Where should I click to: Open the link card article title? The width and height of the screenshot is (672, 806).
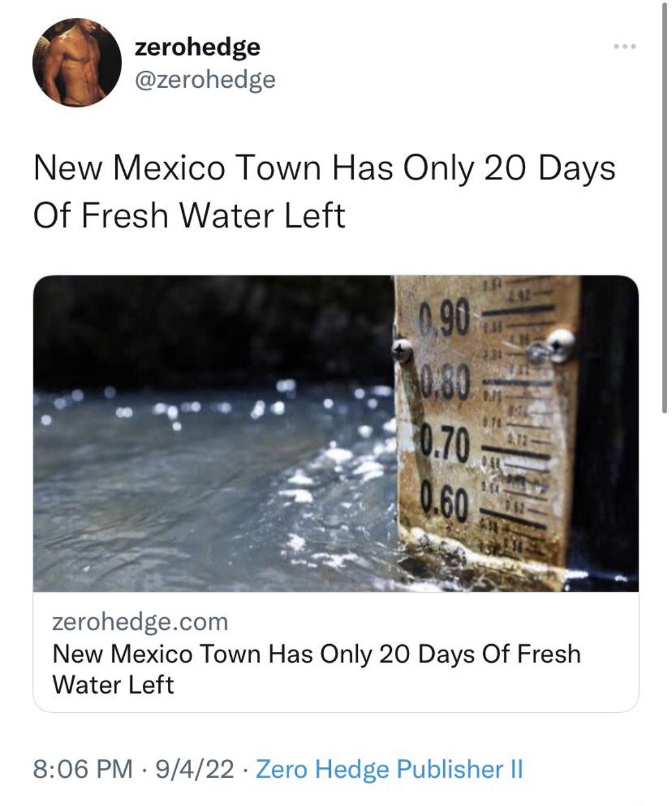tap(316, 669)
